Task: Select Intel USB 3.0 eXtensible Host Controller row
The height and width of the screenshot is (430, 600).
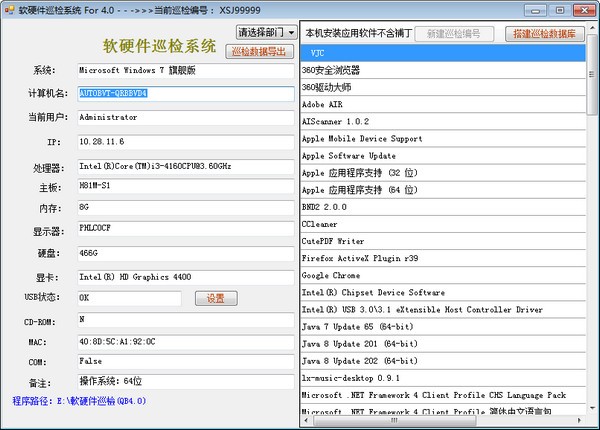Action: coord(443,309)
